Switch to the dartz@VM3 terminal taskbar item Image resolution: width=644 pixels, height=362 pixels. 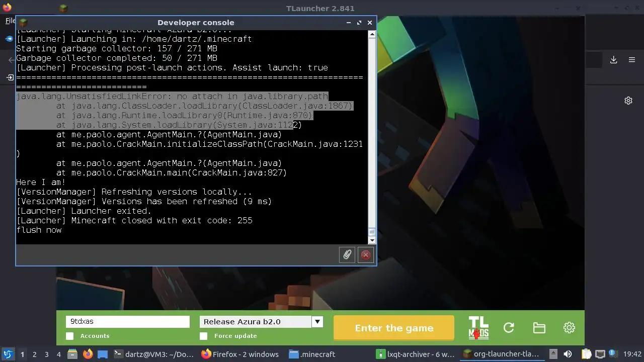pos(154,354)
